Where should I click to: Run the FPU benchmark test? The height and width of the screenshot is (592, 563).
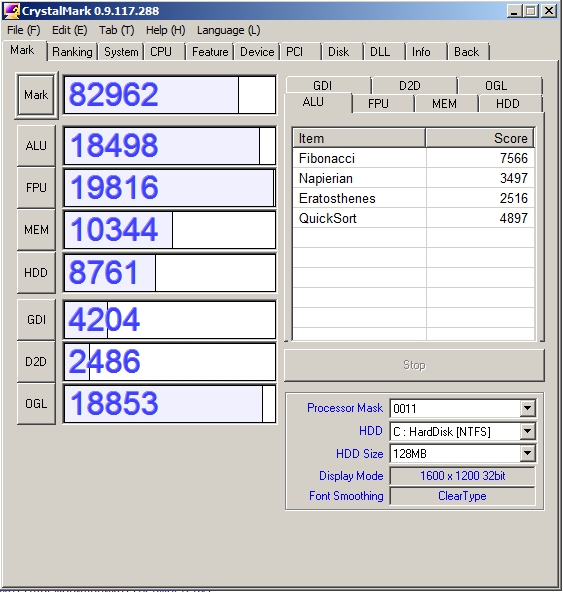tap(36, 188)
